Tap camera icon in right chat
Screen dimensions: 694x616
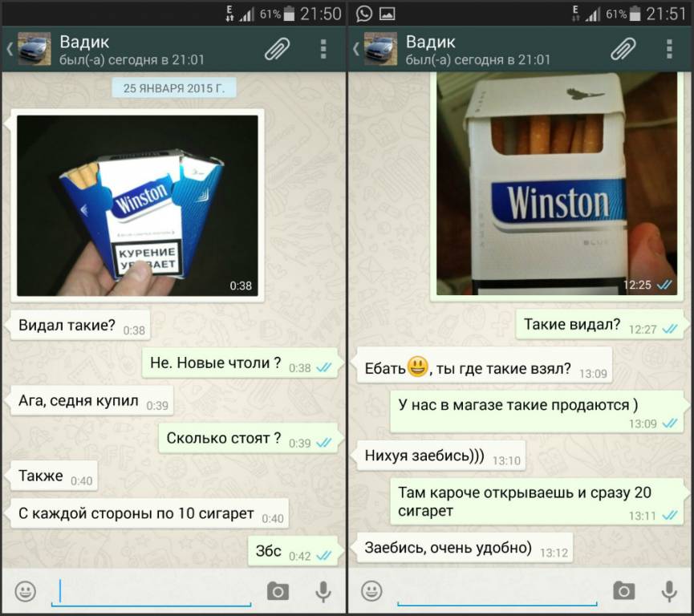624,591
